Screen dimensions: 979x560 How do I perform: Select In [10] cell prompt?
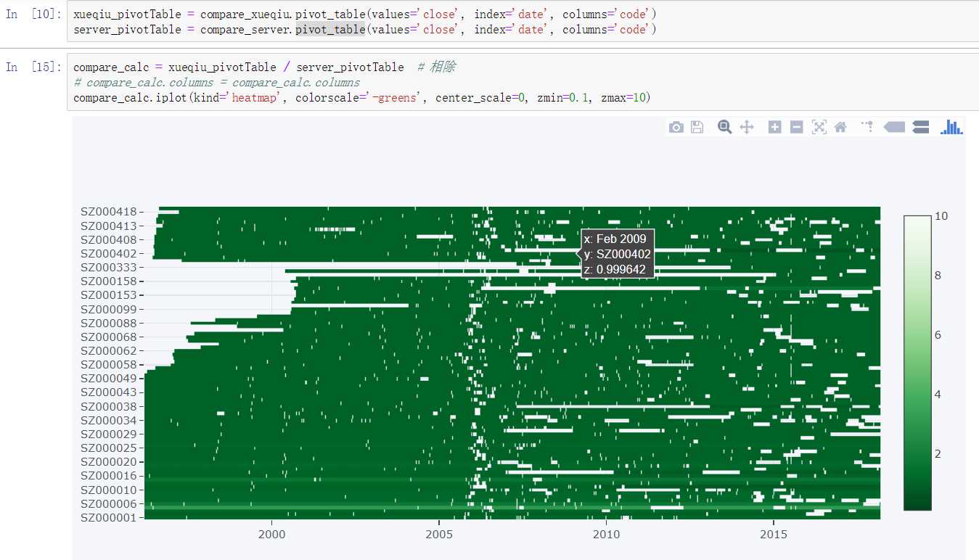(x=33, y=15)
